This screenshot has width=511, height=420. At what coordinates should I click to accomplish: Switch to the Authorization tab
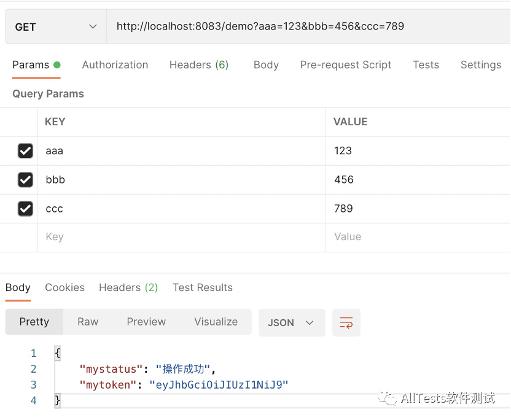115,65
